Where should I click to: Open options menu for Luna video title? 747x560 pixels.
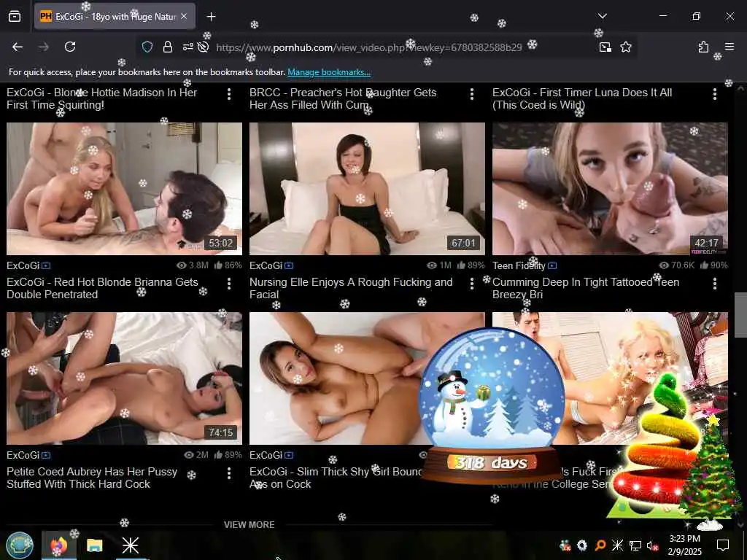point(715,94)
